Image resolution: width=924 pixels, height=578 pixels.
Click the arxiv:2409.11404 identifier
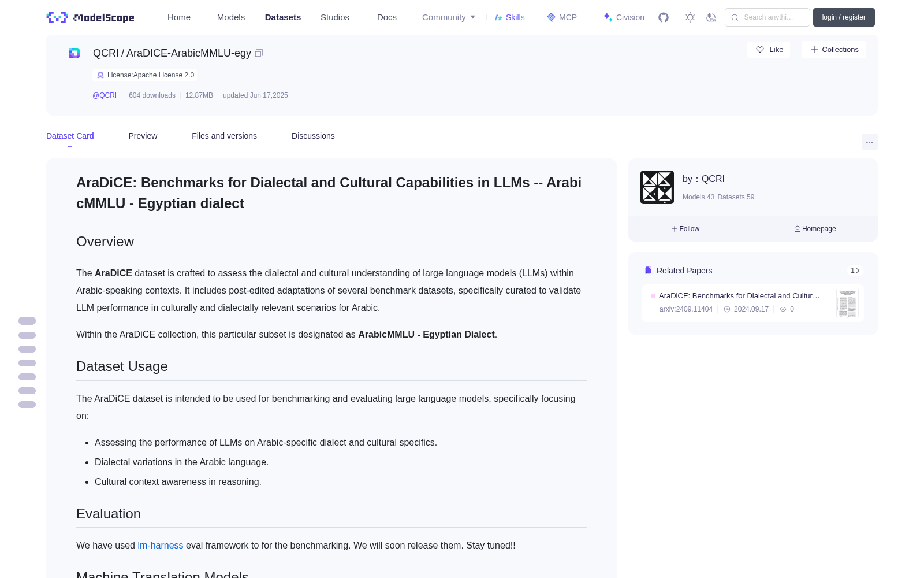[686, 309]
